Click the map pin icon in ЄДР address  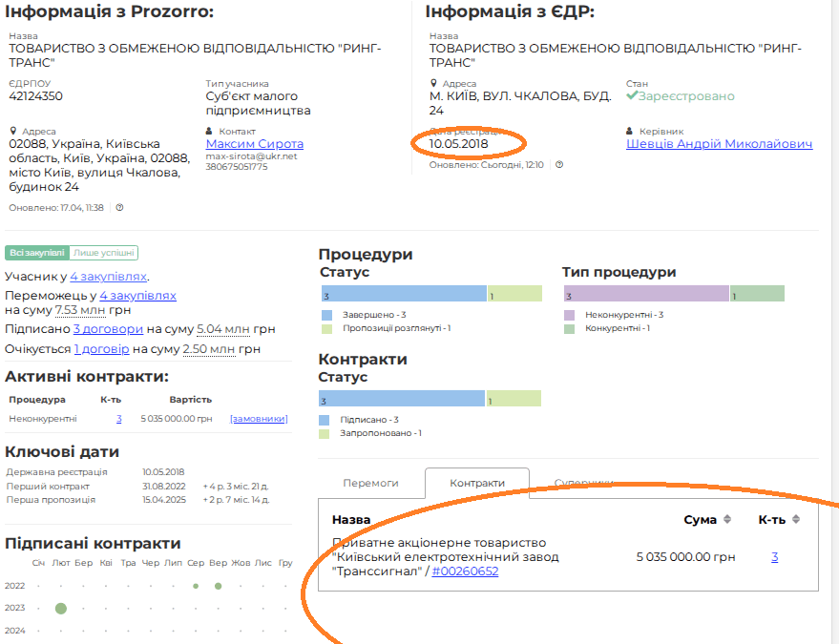point(433,84)
